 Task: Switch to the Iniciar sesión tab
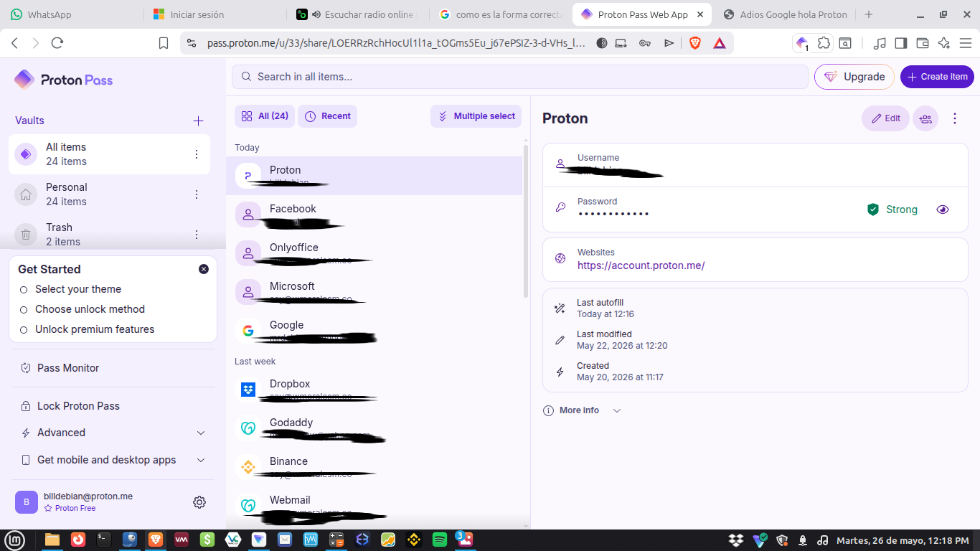pos(214,14)
